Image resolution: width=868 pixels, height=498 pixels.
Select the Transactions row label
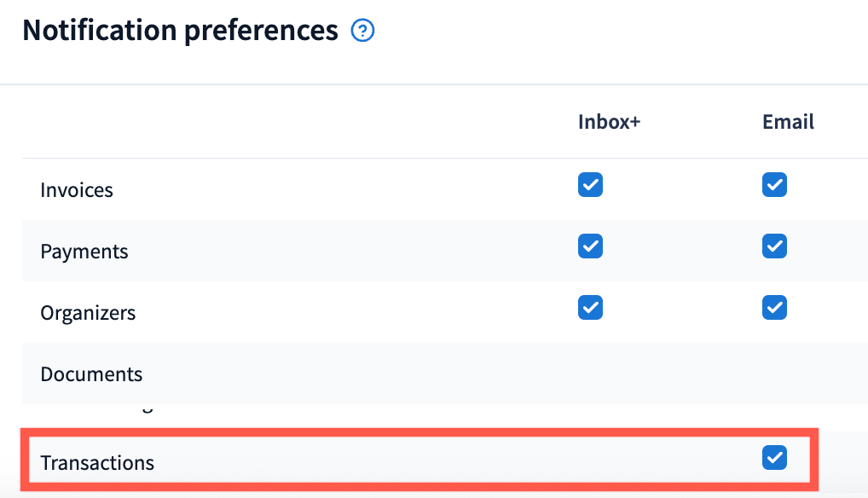(x=97, y=463)
